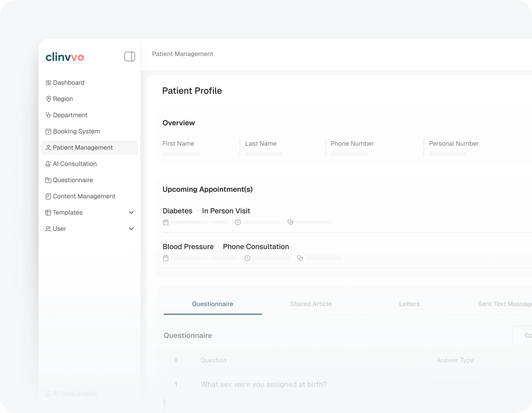The image size is (532, 413).
Task: Click the Patient Management person icon
Action: pyautogui.click(x=48, y=148)
